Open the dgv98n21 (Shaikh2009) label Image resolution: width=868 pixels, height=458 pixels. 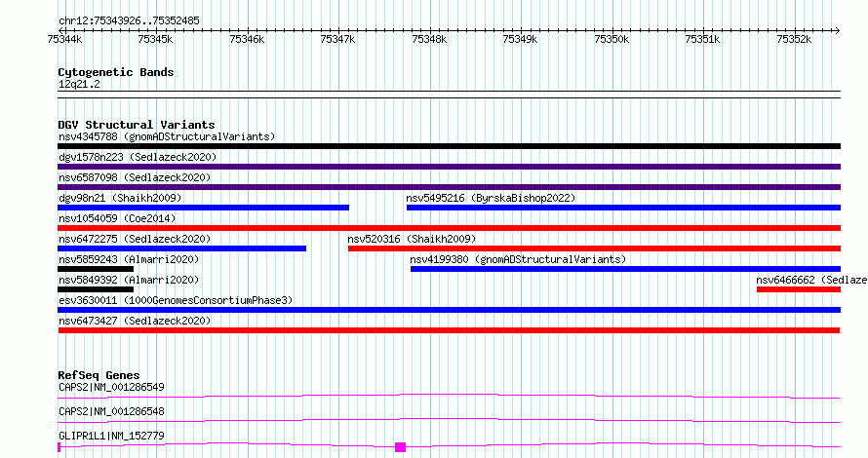(120, 198)
